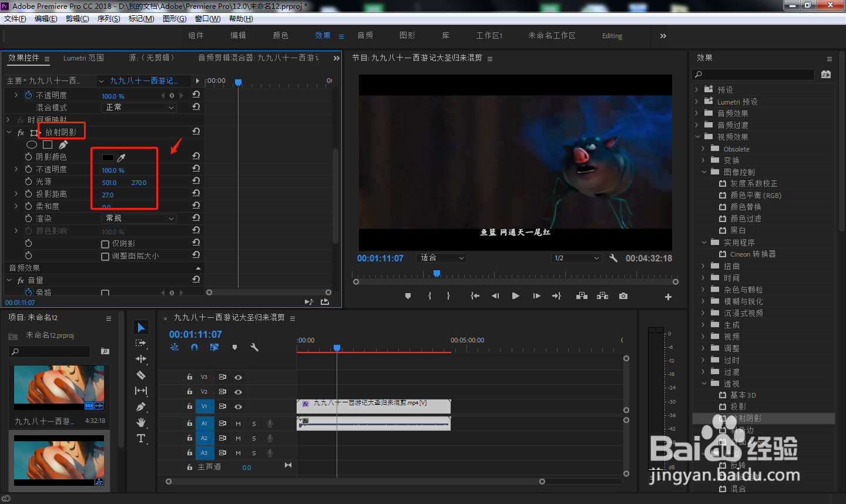Click timeline playhead at 00:01:11:07

(x=337, y=348)
